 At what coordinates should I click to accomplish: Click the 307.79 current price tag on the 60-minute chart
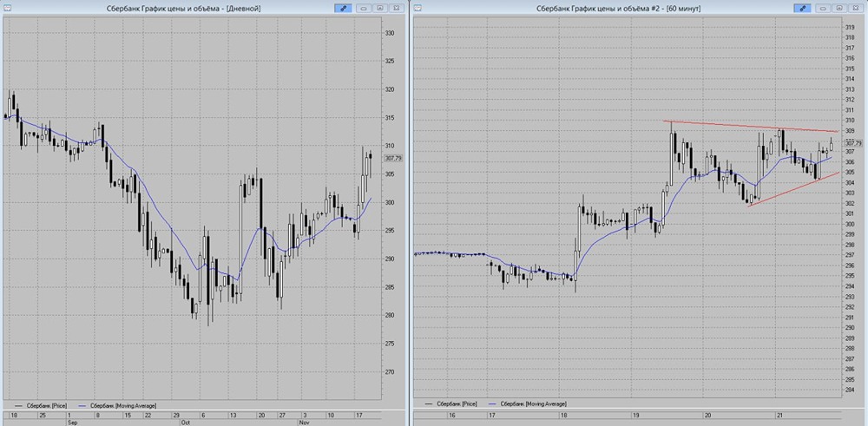(855, 143)
